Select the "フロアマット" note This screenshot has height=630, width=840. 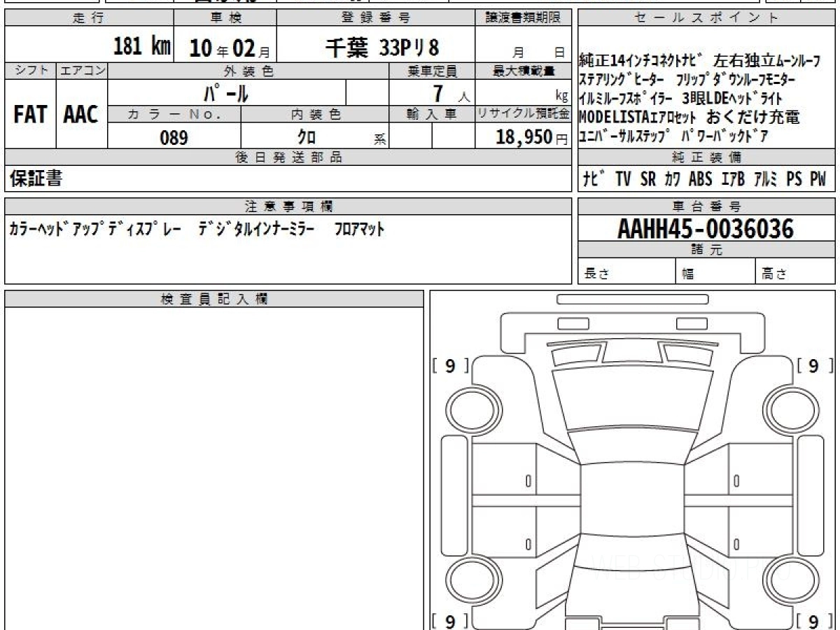[x=360, y=229]
